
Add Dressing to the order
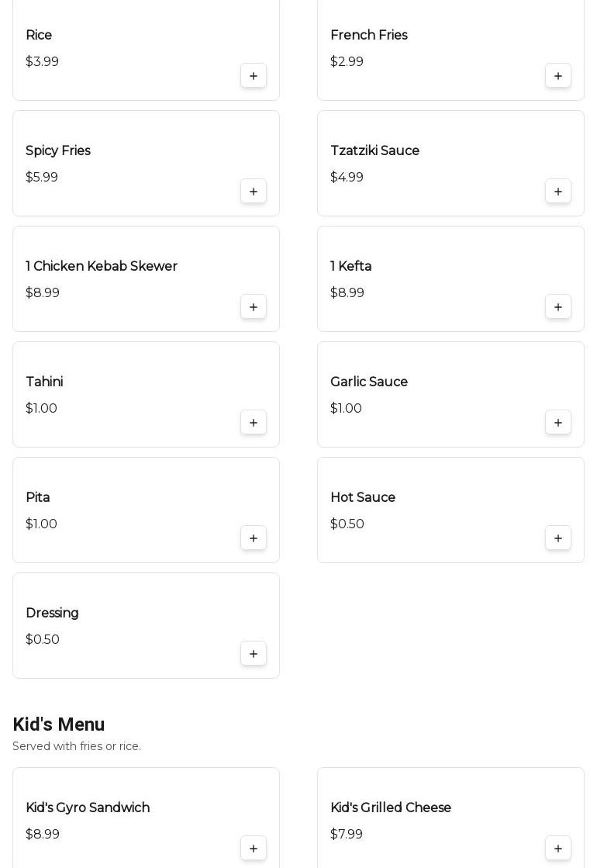(x=254, y=654)
